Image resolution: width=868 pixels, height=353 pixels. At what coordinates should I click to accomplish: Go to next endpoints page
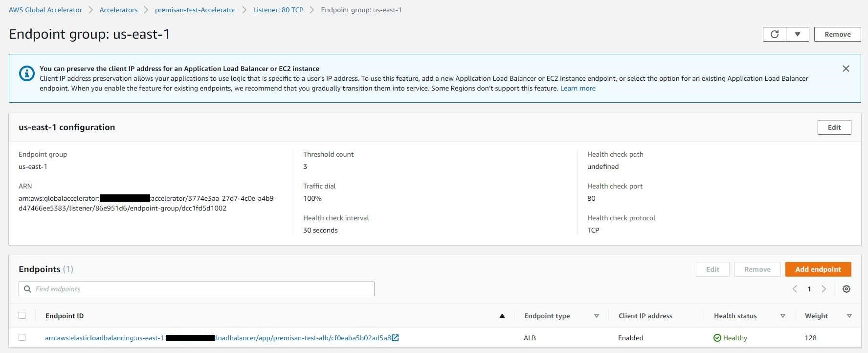point(823,289)
